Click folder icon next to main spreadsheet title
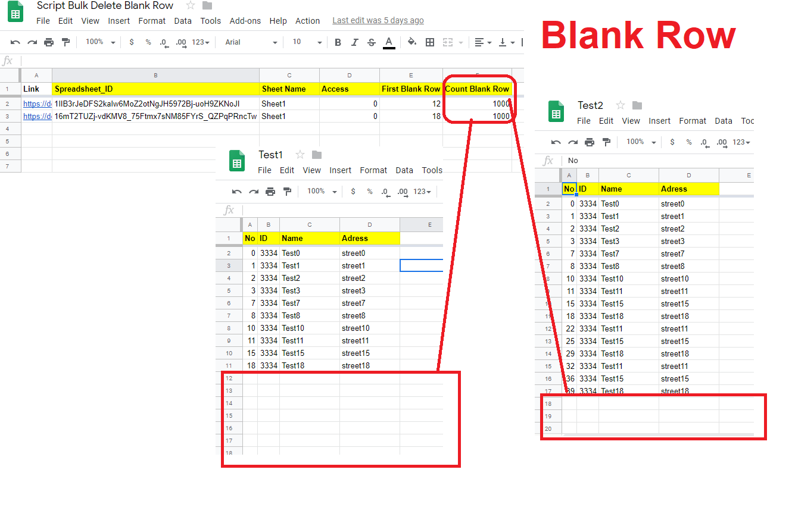Image resolution: width=792 pixels, height=532 pixels. 207,5
